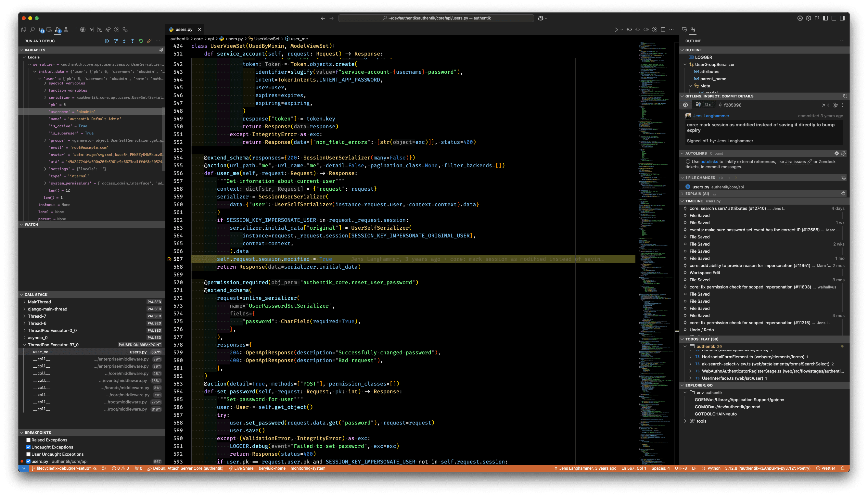Screen dimensions: 868x496
Task: Click the debug Continue button
Action: pyautogui.click(x=107, y=41)
